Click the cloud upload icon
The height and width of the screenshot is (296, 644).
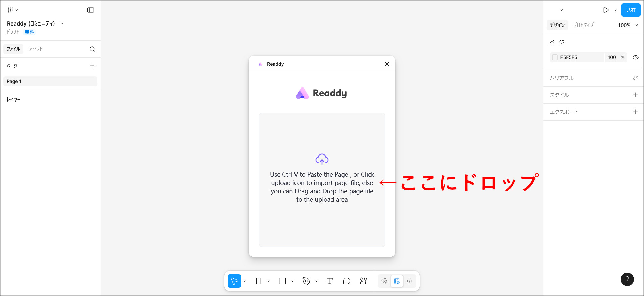[x=322, y=159]
